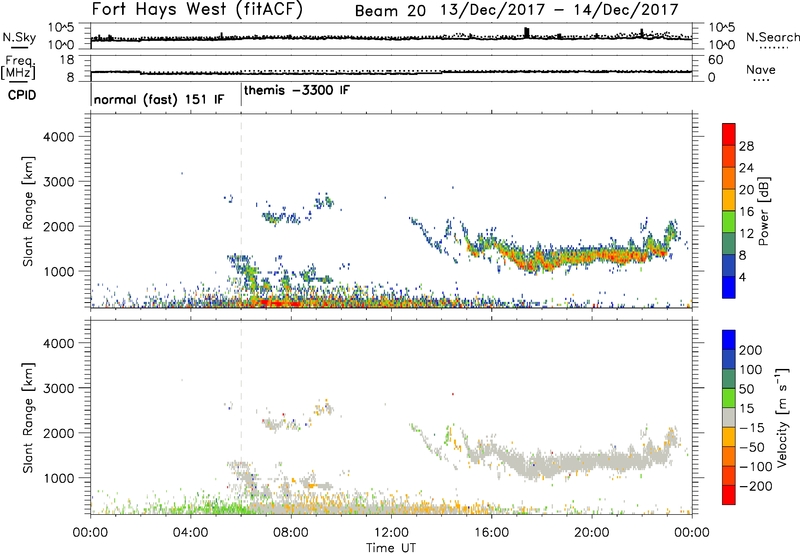Pick the red bottom segment of Velocity colorbar
Viewport: 800px width, 554px height.
(x=729, y=495)
